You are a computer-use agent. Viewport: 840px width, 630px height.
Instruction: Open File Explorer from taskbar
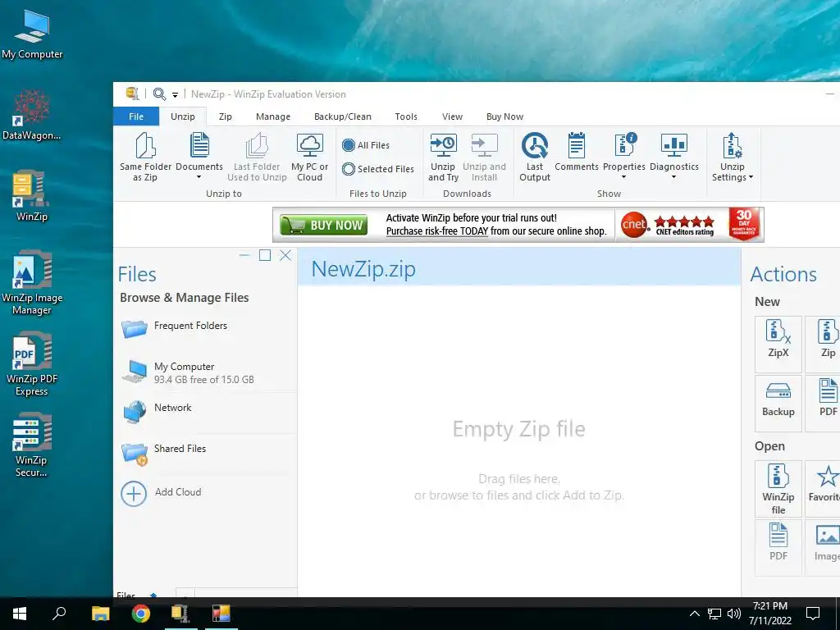point(100,614)
